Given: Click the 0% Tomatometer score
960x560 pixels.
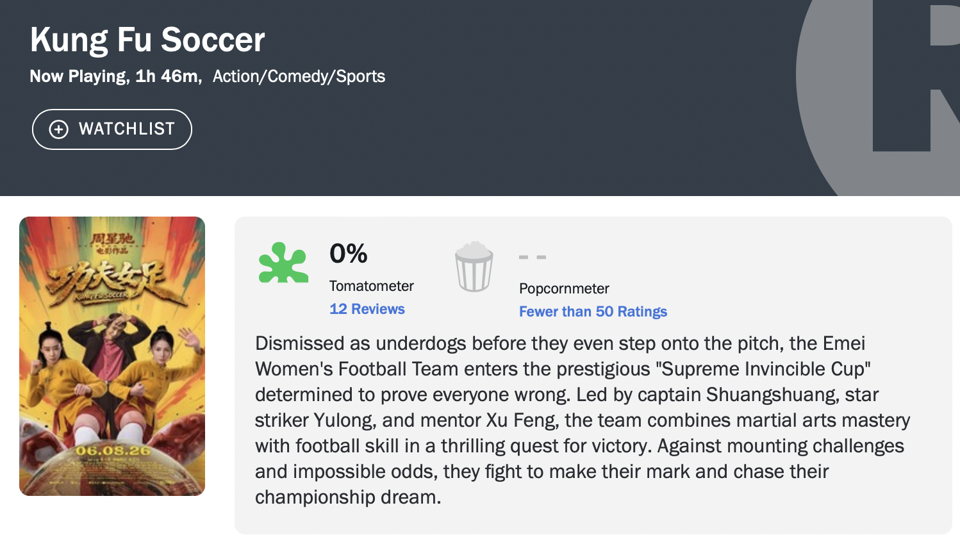Looking at the screenshot, I should [349, 254].
